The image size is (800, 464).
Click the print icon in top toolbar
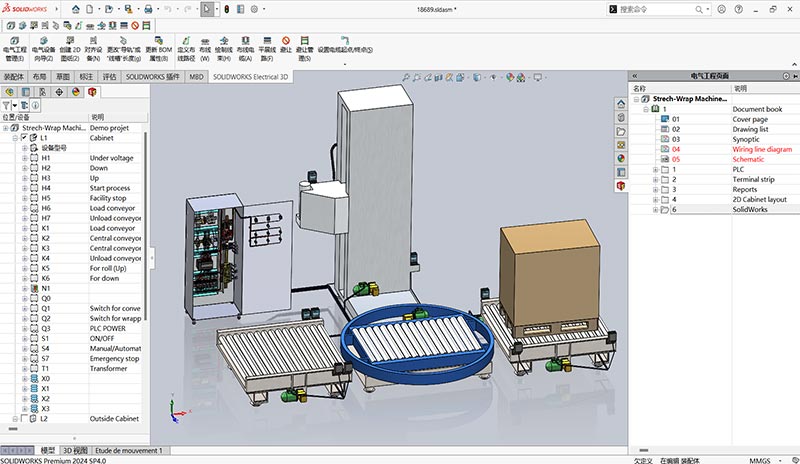point(148,9)
